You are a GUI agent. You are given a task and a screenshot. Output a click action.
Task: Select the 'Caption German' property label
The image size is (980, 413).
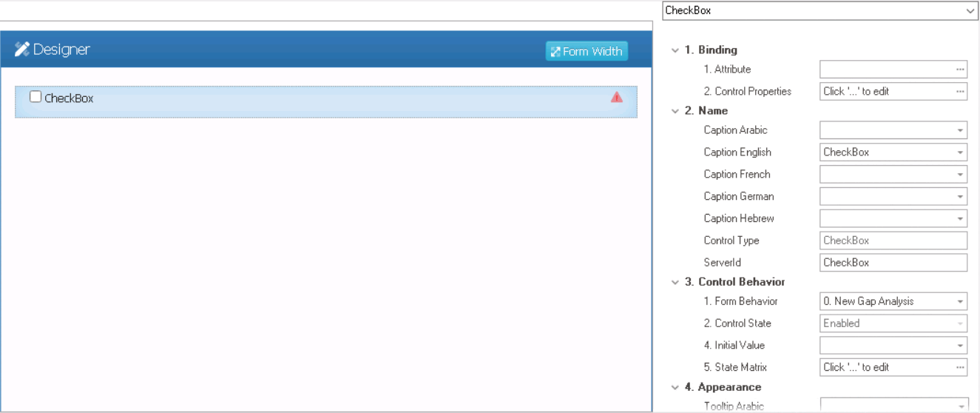click(739, 197)
